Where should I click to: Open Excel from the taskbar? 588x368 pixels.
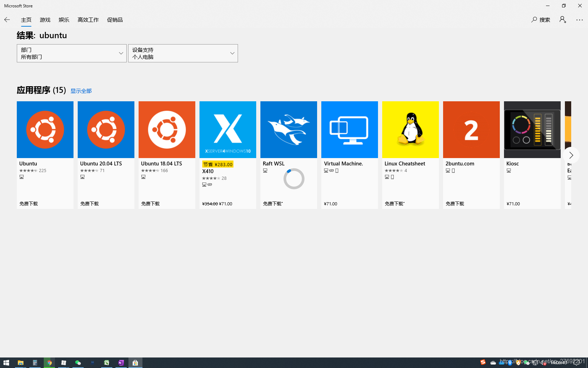click(107, 363)
